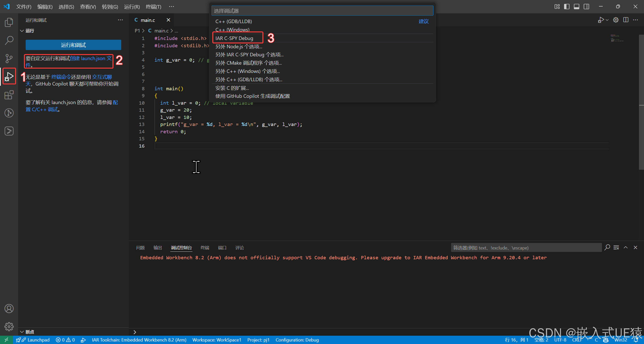The image size is (644, 344).
Task: Open the Explorer view in activity bar
Action: [x=9, y=22]
